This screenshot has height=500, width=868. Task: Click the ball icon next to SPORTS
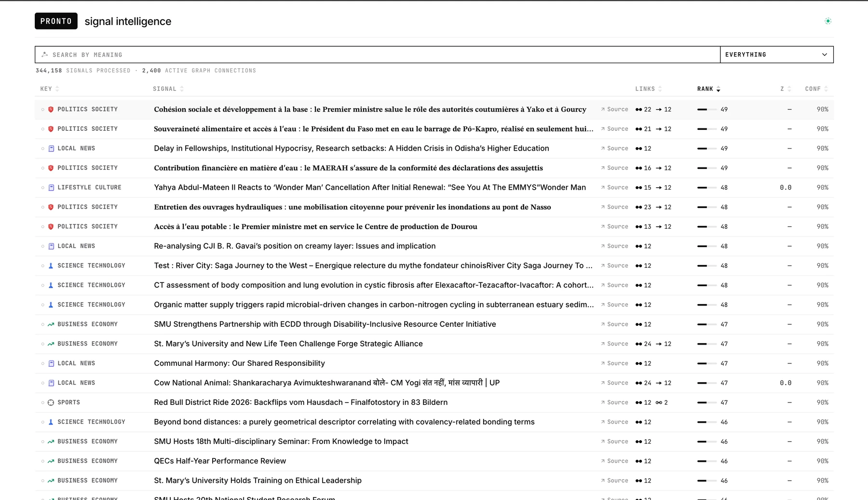point(51,403)
